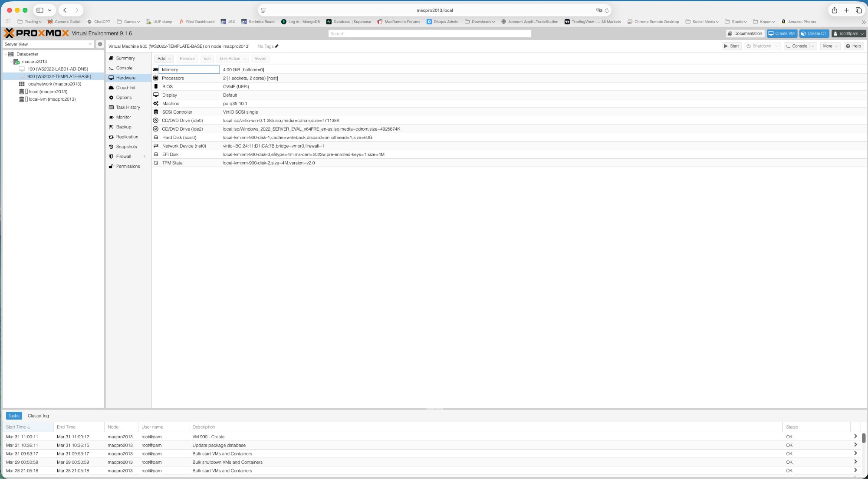Select the Hard Disk (scsi0) hardware row
Viewport: 868px width, 479px height.
click(179, 137)
